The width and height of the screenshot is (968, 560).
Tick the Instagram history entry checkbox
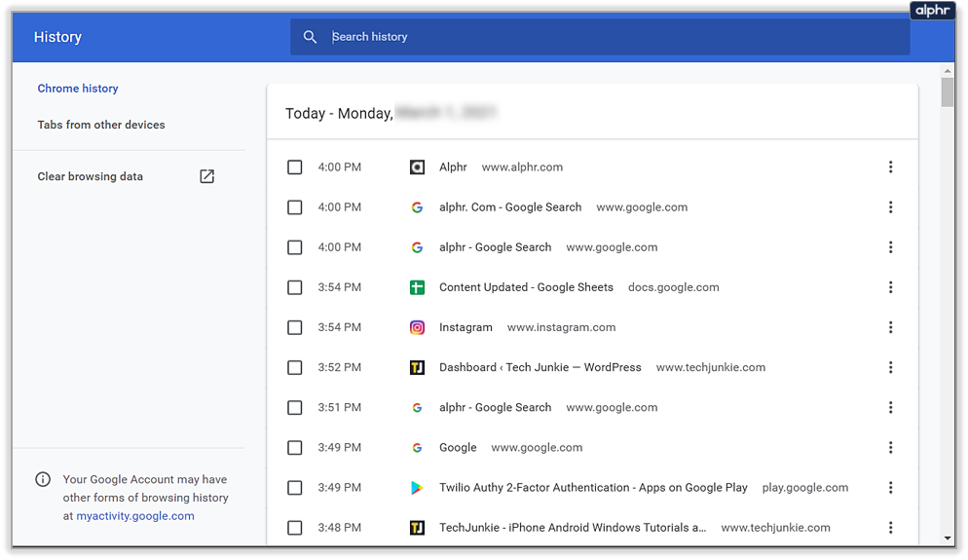pyautogui.click(x=295, y=327)
